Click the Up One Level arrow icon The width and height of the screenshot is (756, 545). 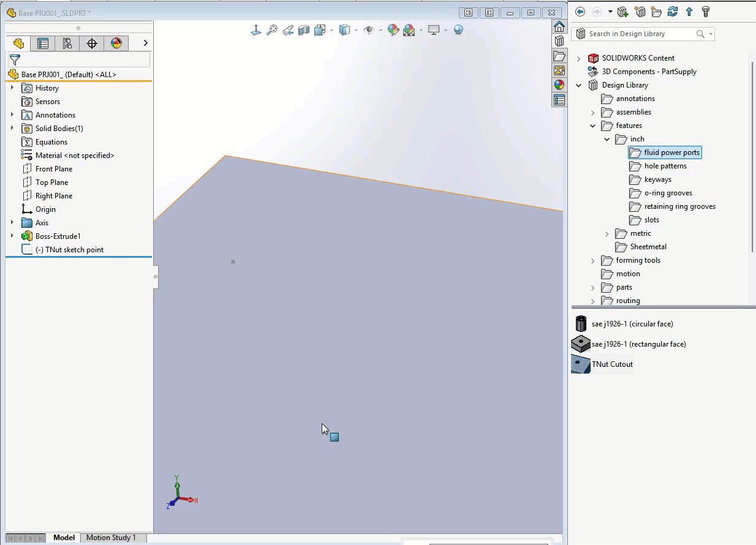pyautogui.click(x=689, y=12)
